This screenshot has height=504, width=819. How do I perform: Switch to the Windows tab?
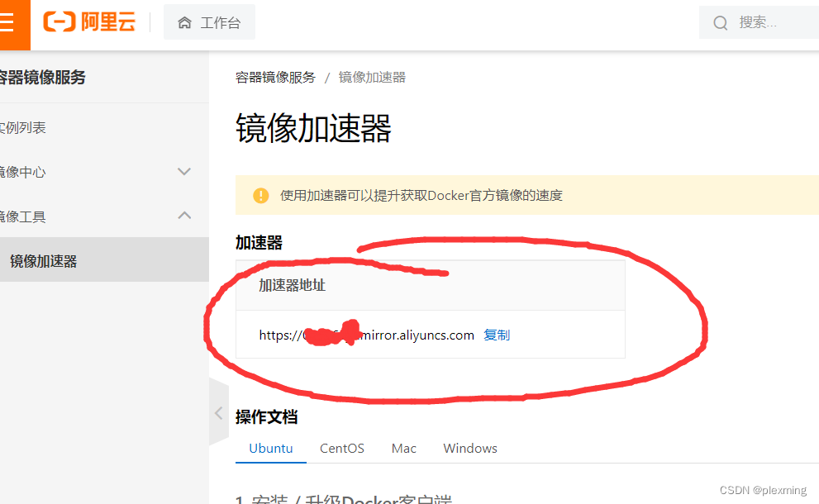pyautogui.click(x=470, y=449)
